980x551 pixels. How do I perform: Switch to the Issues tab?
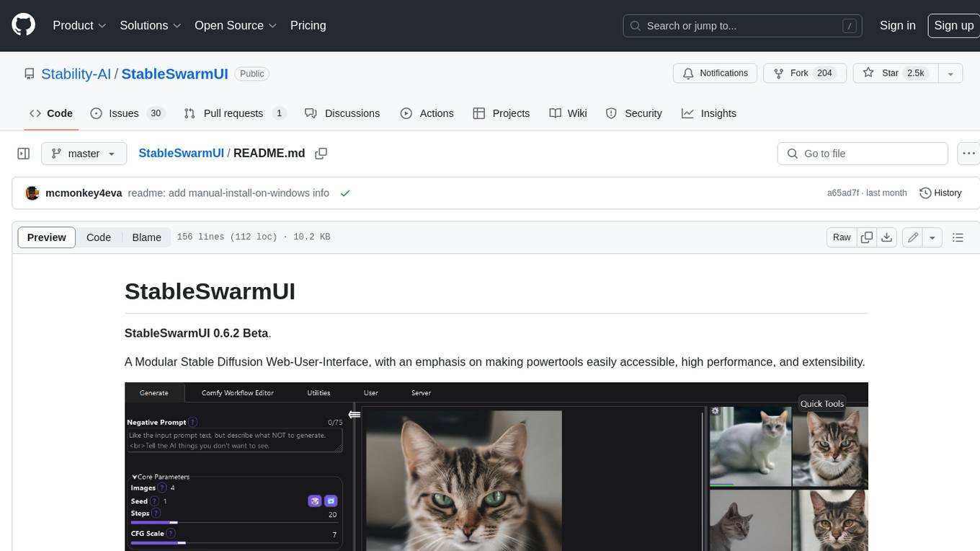tap(128, 113)
